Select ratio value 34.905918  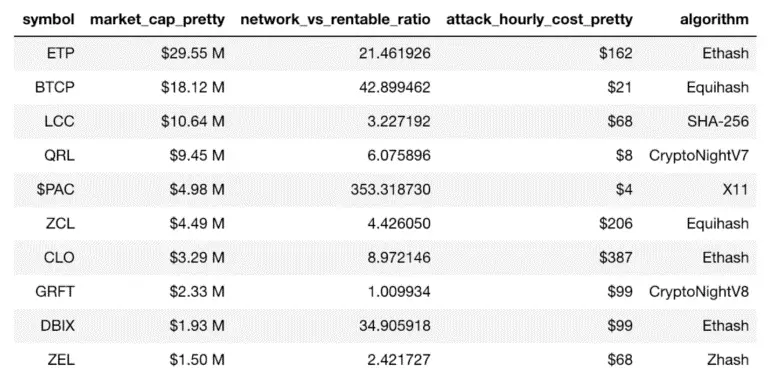tap(395, 325)
